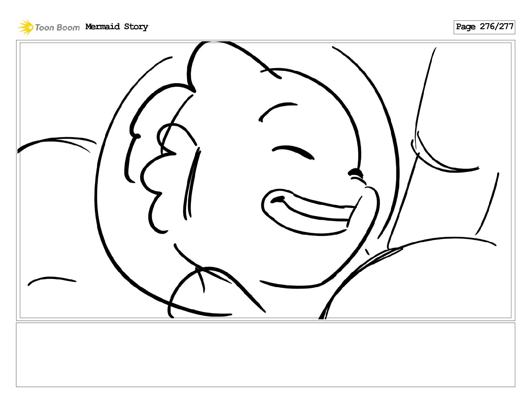This screenshot has width=532, height=411.
Task: Click the Toon Boom logo
Action: 49,27
